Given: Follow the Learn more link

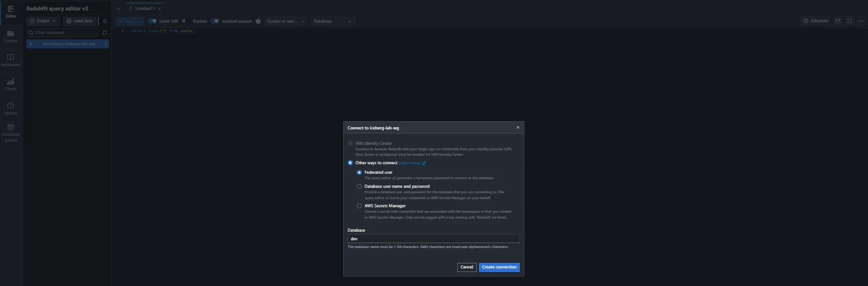Looking at the screenshot, I should [412, 163].
